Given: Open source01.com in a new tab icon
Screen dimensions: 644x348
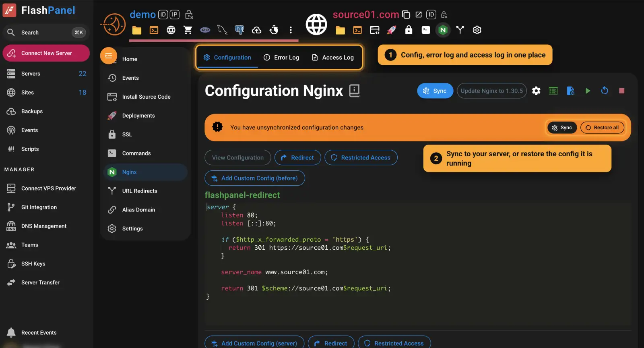Looking at the screenshot, I should click(x=419, y=14).
